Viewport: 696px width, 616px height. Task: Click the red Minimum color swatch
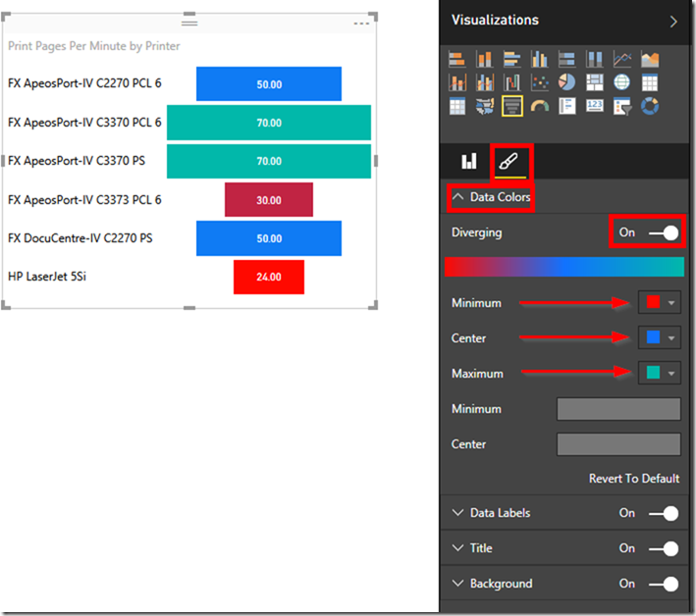point(653,302)
